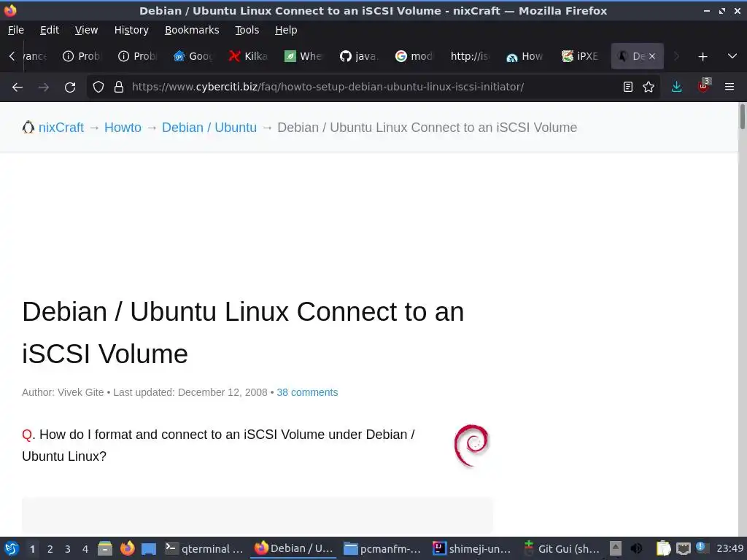The height and width of the screenshot is (560, 747).
Task: Switch to the http://is tab
Action: 469,56
